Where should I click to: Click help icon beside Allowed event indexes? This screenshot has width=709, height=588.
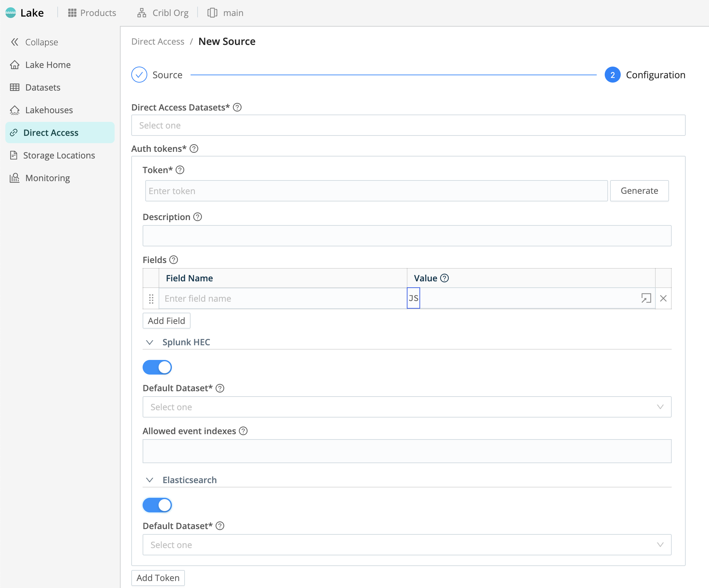(x=243, y=431)
